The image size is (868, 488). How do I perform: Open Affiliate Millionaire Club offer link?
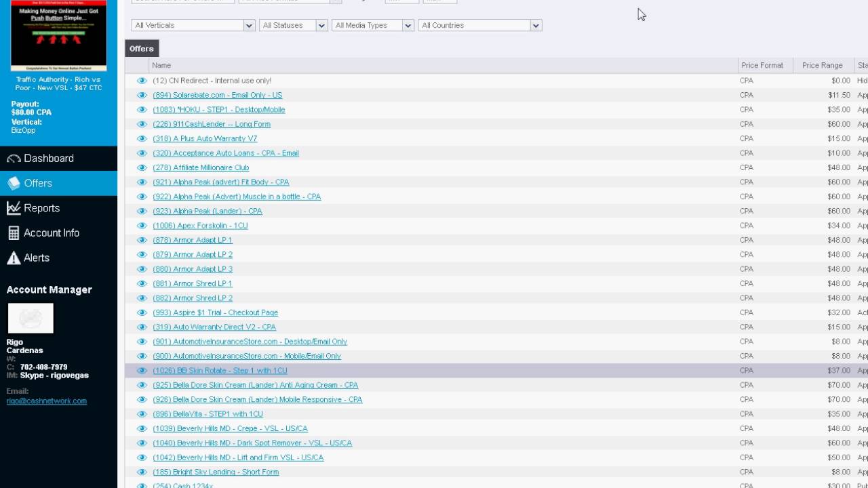(x=201, y=167)
